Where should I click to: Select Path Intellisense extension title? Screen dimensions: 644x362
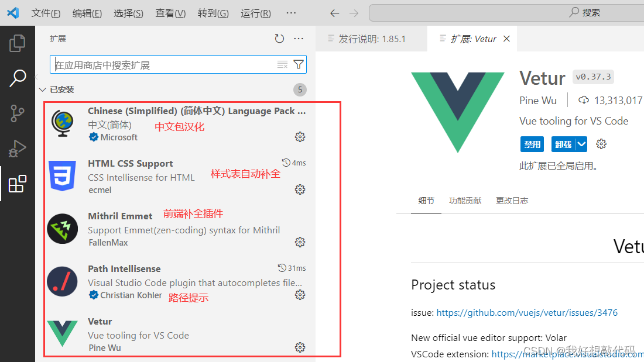(x=124, y=269)
